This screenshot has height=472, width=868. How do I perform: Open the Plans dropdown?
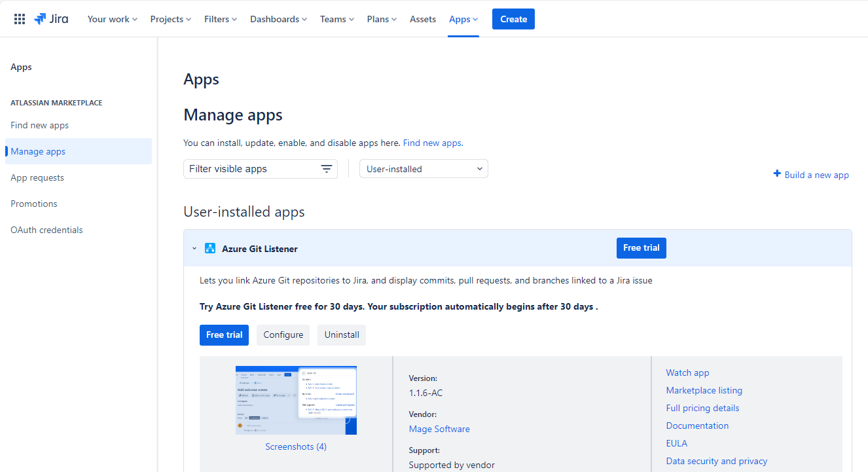[x=382, y=19]
